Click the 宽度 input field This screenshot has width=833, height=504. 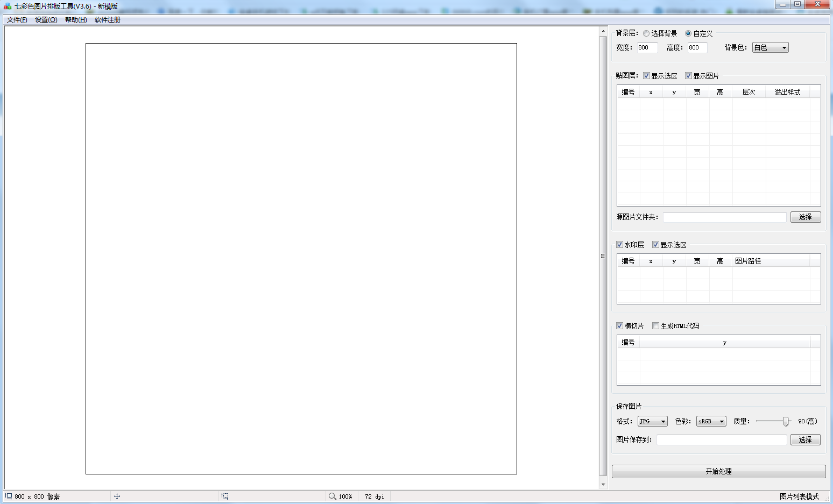[x=647, y=47]
